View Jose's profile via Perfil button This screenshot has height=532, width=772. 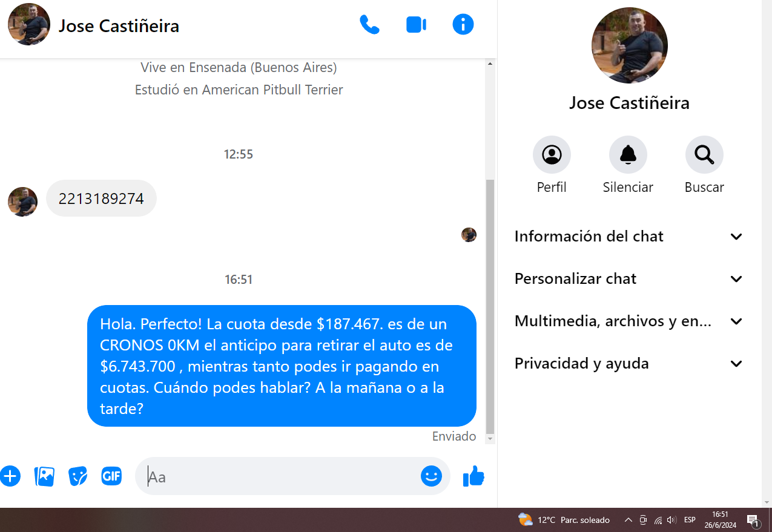(x=552, y=155)
